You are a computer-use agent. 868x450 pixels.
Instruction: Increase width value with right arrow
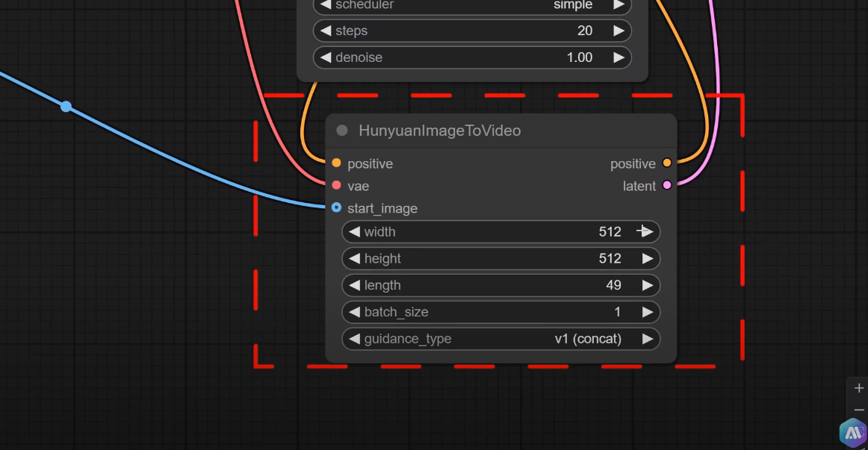coord(647,231)
